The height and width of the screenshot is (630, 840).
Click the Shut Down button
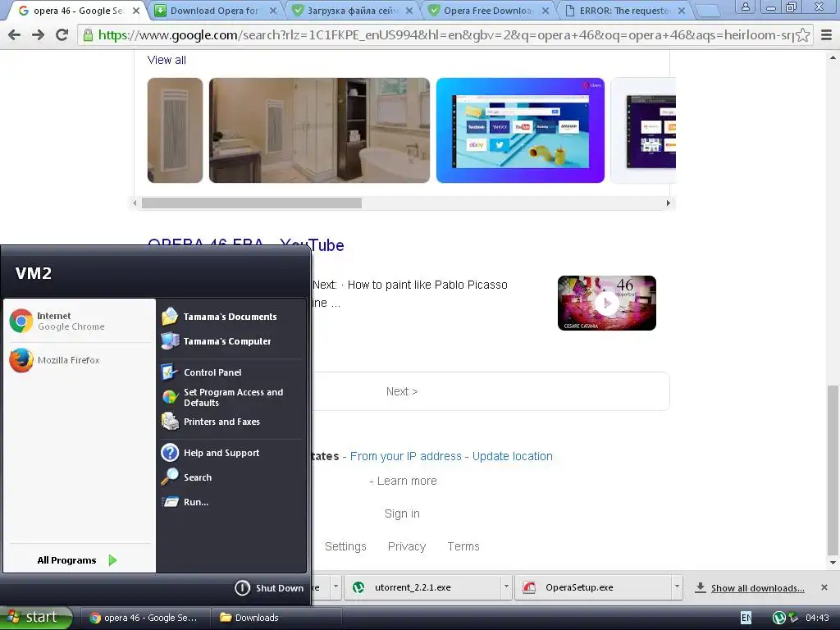pyautogui.click(x=269, y=588)
